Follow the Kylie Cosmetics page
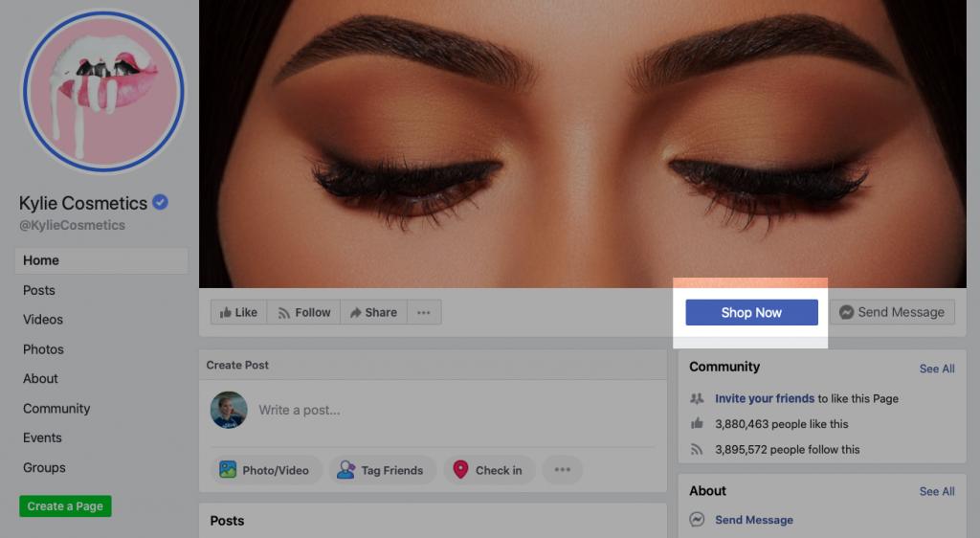Image resolution: width=980 pixels, height=538 pixels. click(x=303, y=312)
